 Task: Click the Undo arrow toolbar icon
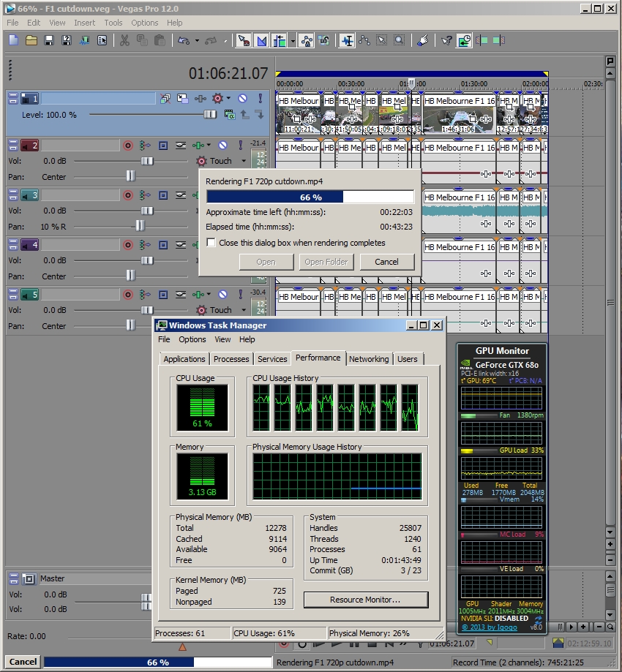tap(184, 41)
